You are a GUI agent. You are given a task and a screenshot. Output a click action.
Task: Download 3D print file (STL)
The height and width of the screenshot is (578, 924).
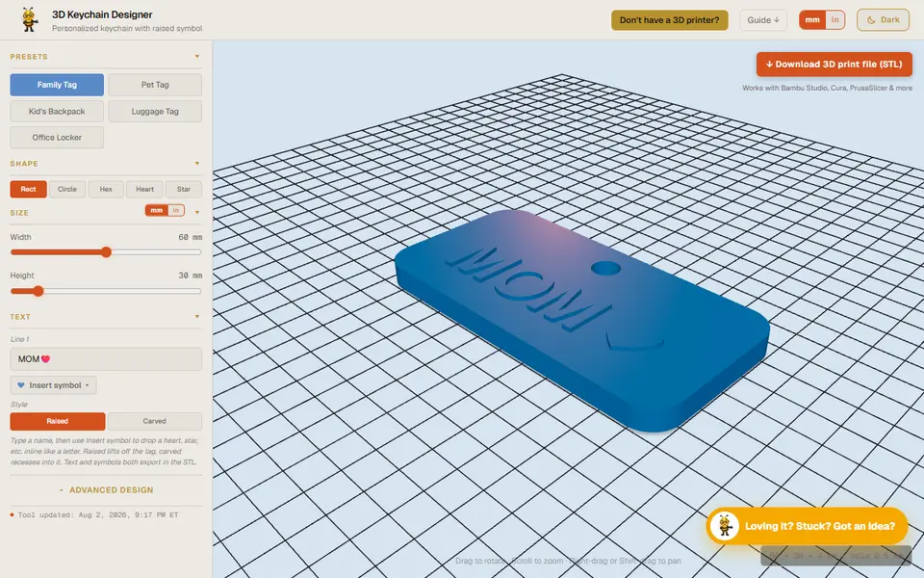pos(834,65)
